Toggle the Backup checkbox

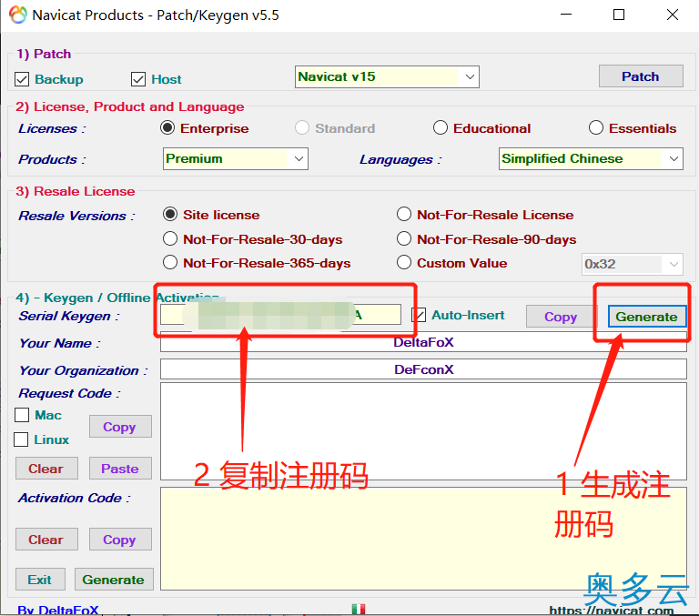[22, 79]
